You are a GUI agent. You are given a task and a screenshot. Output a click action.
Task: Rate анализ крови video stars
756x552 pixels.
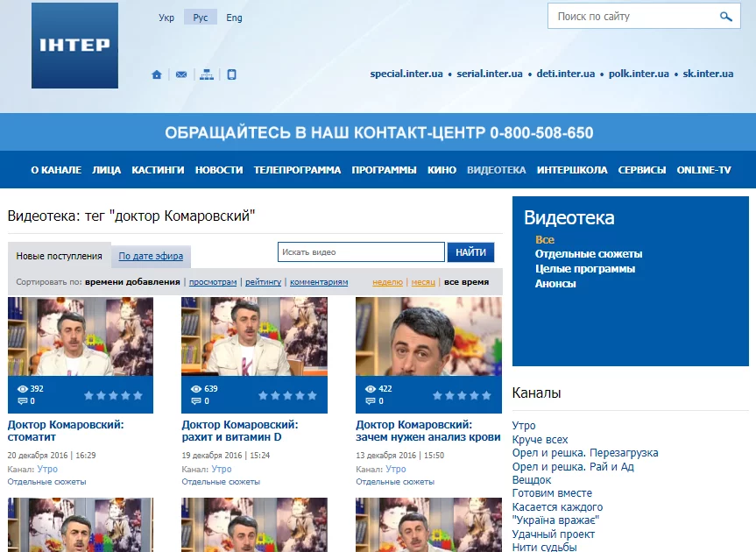[462, 395]
